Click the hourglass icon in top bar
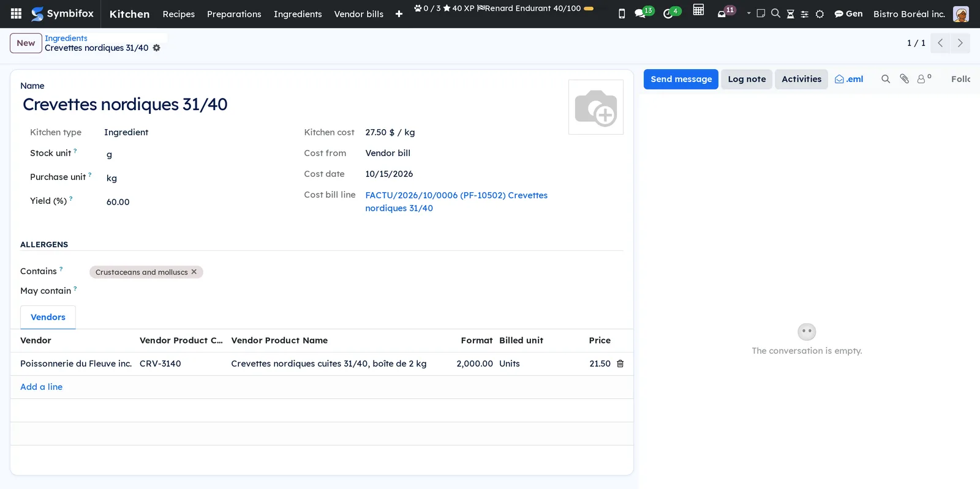980x489 pixels. [x=790, y=14]
